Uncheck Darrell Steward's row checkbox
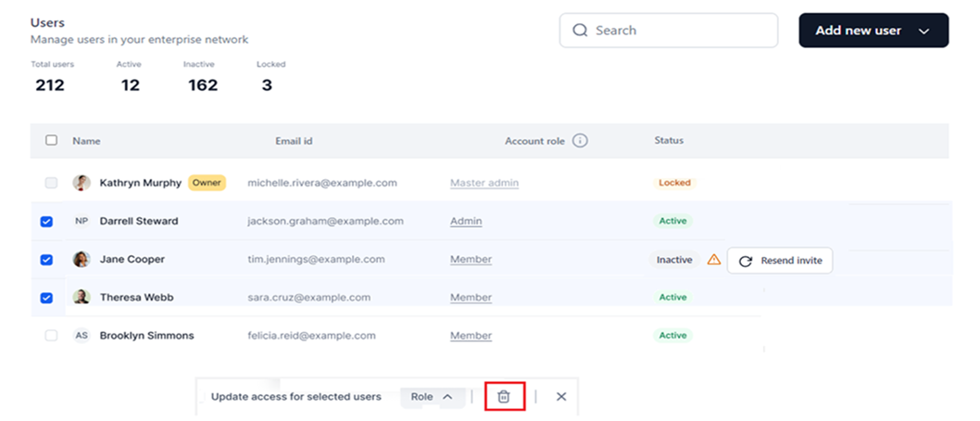This screenshot has width=980, height=421. tap(46, 222)
